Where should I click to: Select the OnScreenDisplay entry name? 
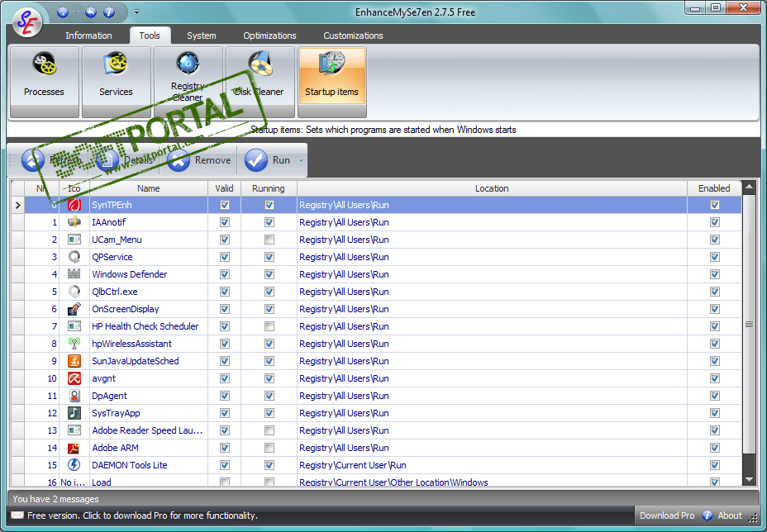click(126, 310)
